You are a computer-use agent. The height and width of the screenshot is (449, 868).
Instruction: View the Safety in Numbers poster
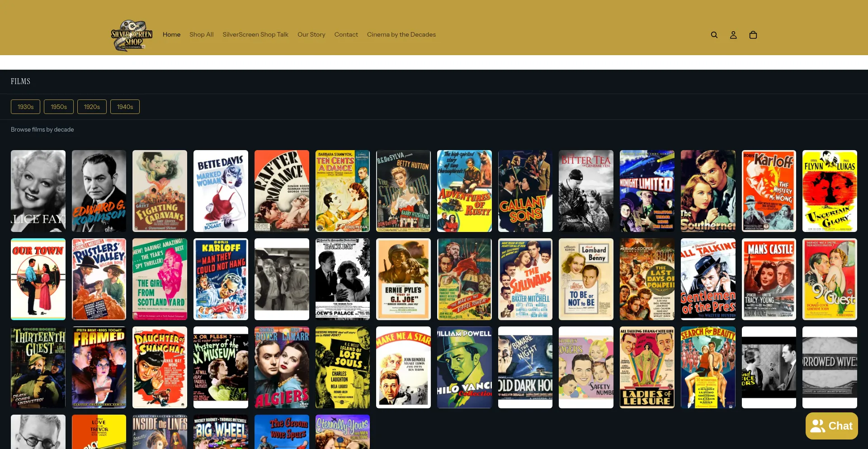pyautogui.click(x=586, y=367)
